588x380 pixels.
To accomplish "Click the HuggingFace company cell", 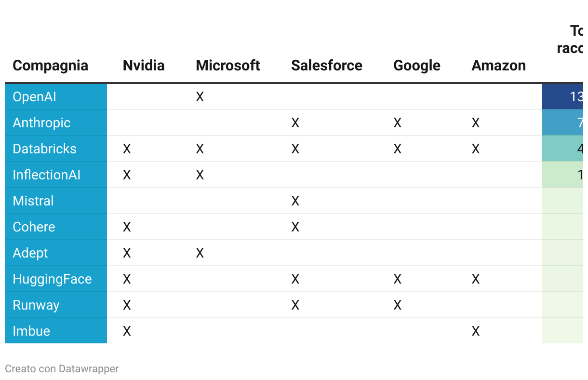I will click(x=52, y=279).
